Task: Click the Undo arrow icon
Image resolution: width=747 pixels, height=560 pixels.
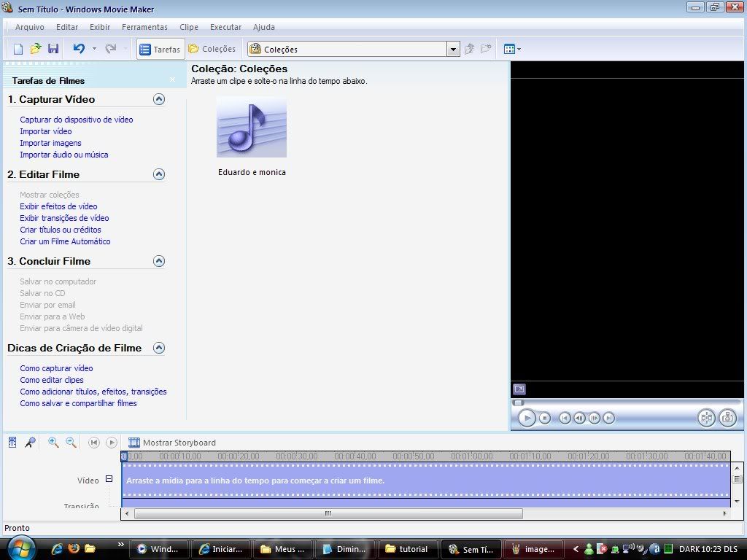Action: point(79,49)
